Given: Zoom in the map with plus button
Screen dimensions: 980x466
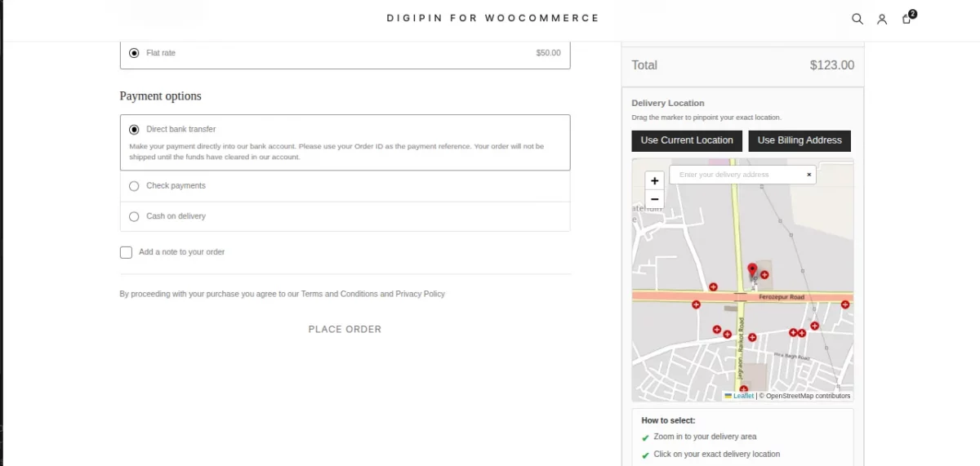Looking at the screenshot, I should pyautogui.click(x=654, y=181).
